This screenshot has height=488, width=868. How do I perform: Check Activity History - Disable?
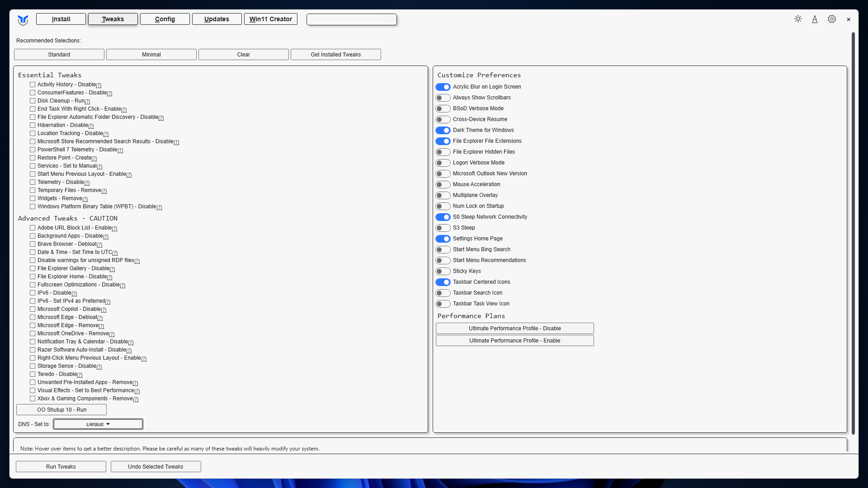[33, 84]
